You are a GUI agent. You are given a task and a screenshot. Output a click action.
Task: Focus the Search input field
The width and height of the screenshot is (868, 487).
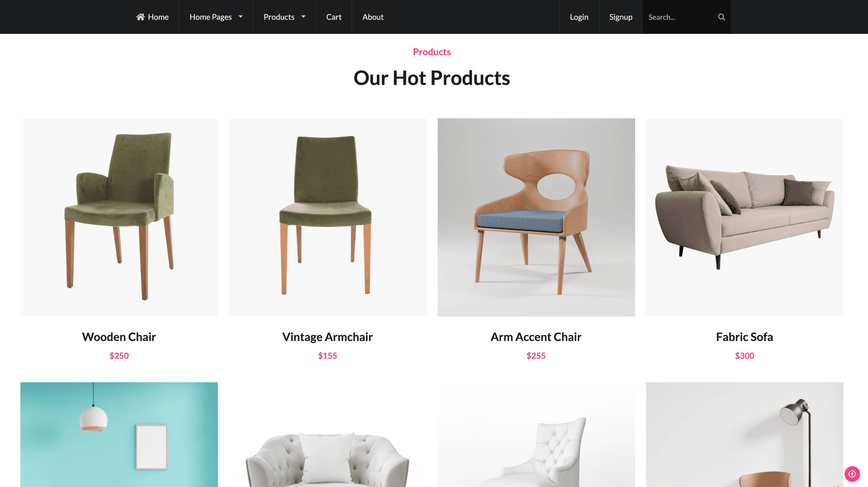click(x=681, y=17)
